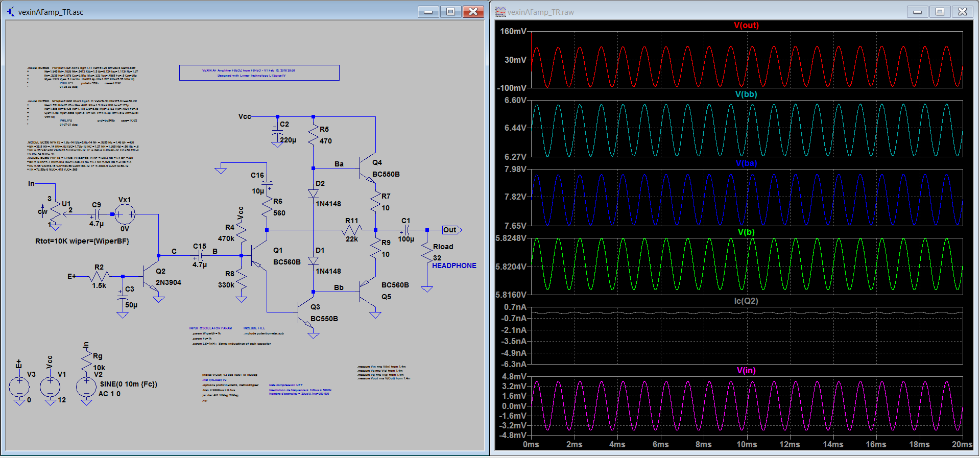This screenshot has height=458, width=980.
Task: Click the 10ms mark on time axis
Action: [746, 445]
